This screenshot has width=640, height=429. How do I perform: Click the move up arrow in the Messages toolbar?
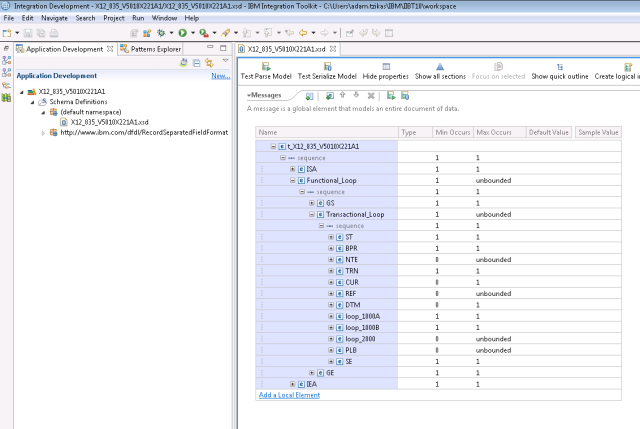pos(342,95)
